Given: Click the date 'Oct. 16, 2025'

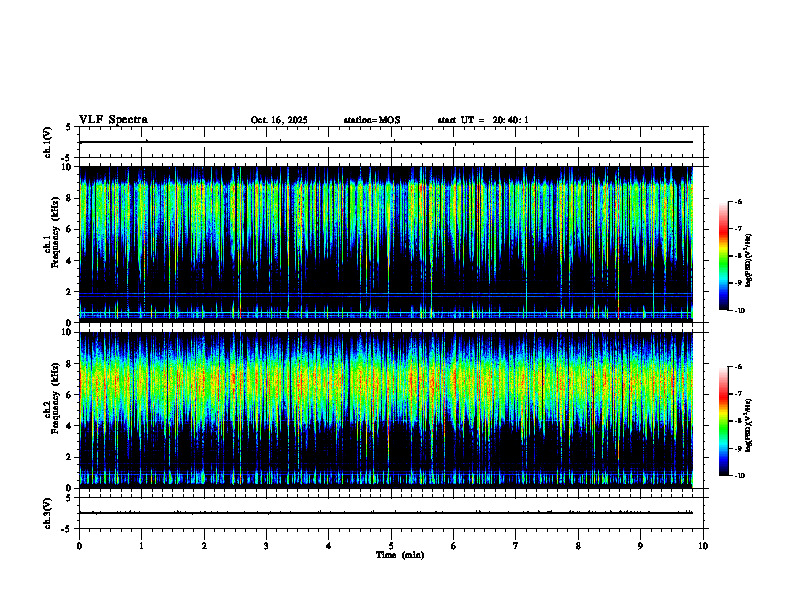Looking at the screenshot, I should tap(279, 120).
